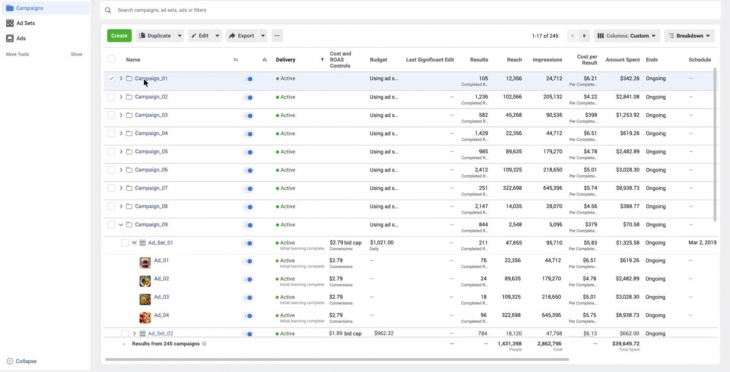
Task: Click the Ad_Set_02 grid icon
Action: 143,333
